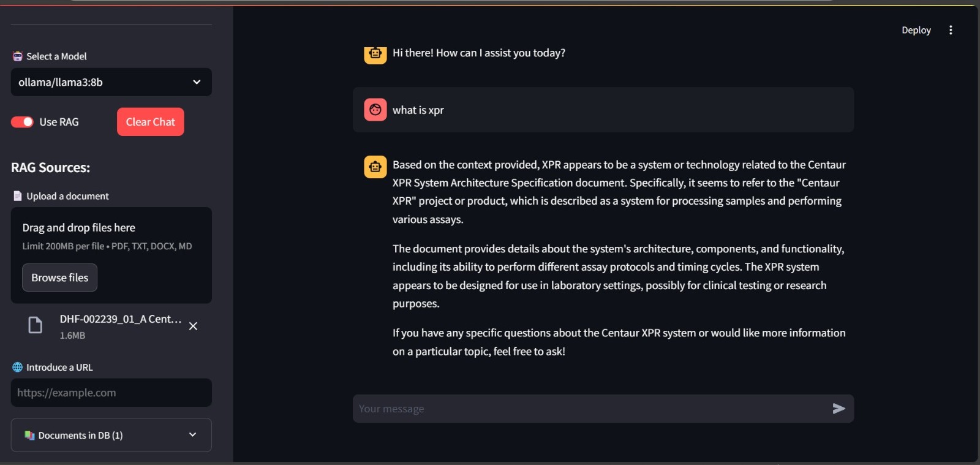The height and width of the screenshot is (465, 980).
Task: Click the 1.6MB file size text
Action: pos(72,336)
